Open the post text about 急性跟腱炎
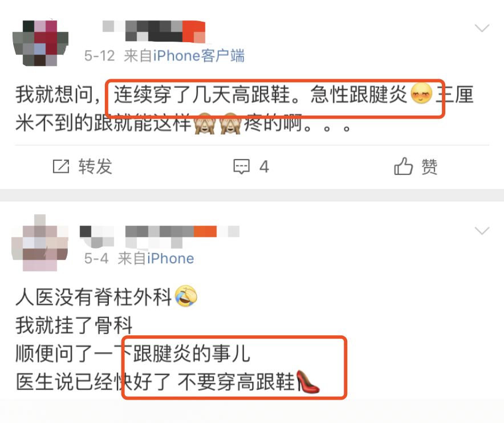The width and height of the screenshot is (504, 423). [244, 108]
